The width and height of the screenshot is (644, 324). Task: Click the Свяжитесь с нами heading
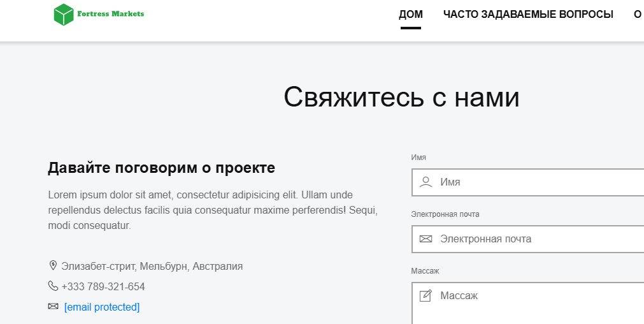coord(401,98)
